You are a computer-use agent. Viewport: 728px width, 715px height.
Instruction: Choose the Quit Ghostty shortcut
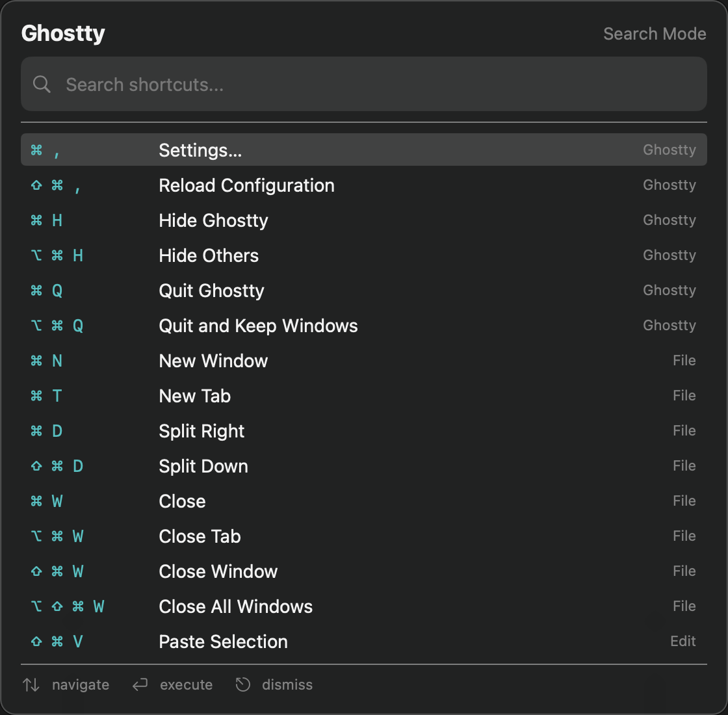coord(363,290)
